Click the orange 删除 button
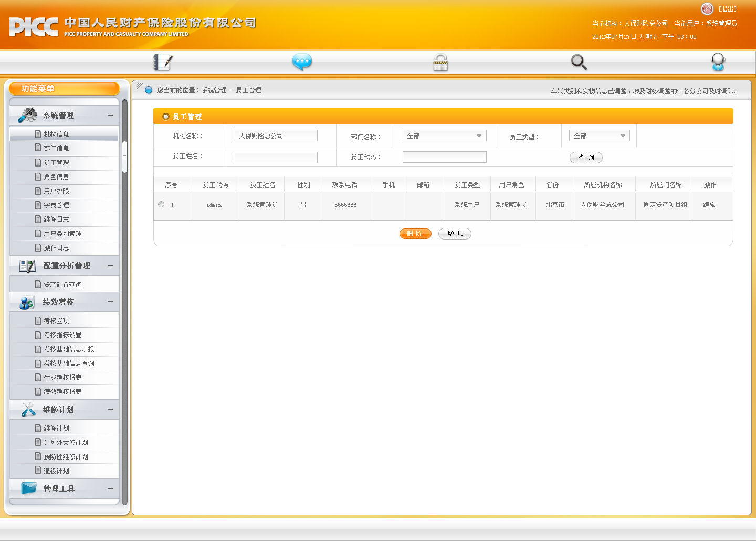Screen dimensions: 756x541 [x=415, y=234]
